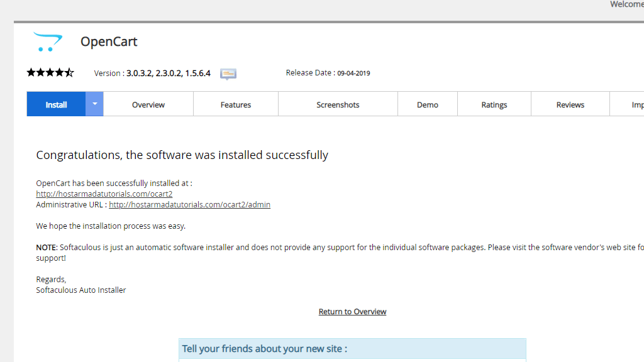Expand the dropdown arrow beside Install

click(94, 104)
